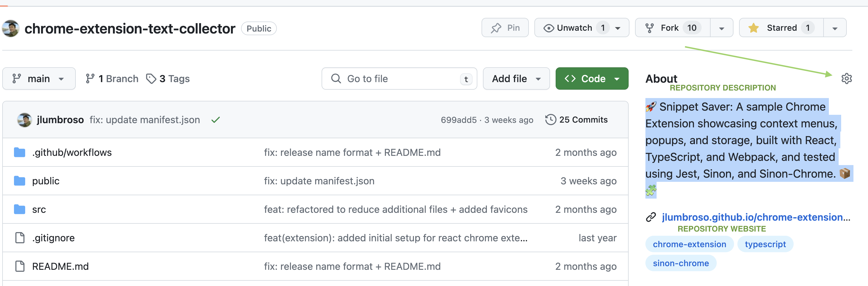
Task: Open the jlumbroso.github.io repository website link
Action: (756, 217)
